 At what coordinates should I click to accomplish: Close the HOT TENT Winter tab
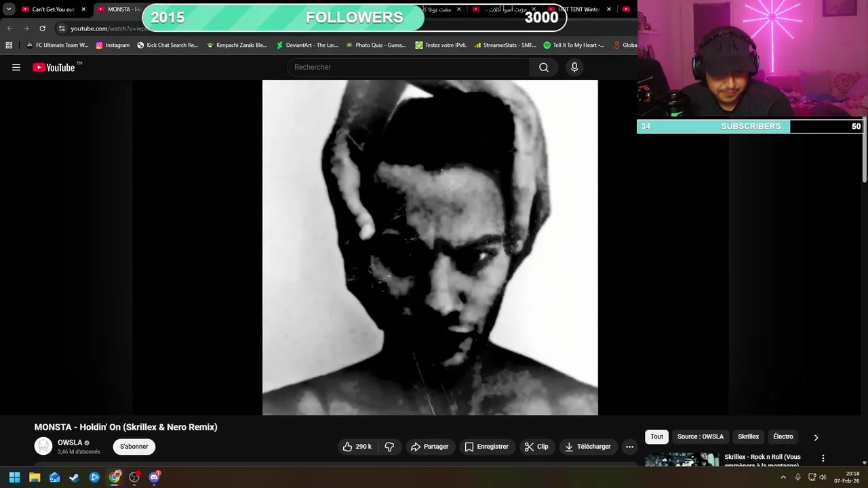tap(609, 9)
